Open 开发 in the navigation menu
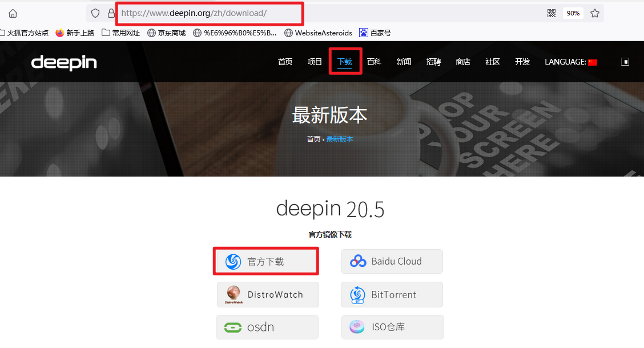The height and width of the screenshot is (348, 644). click(x=522, y=62)
